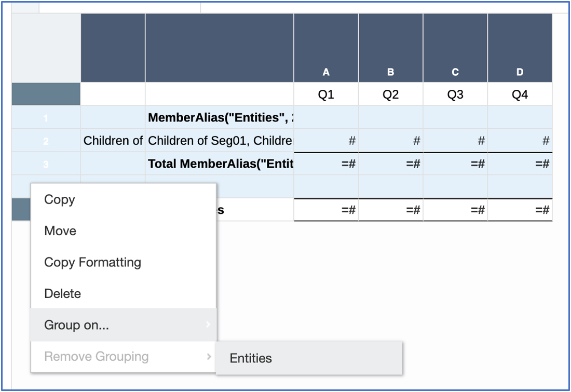Select Move in the context menu
The width and height of the screenshot is (571, 392).
coord(60,231)
